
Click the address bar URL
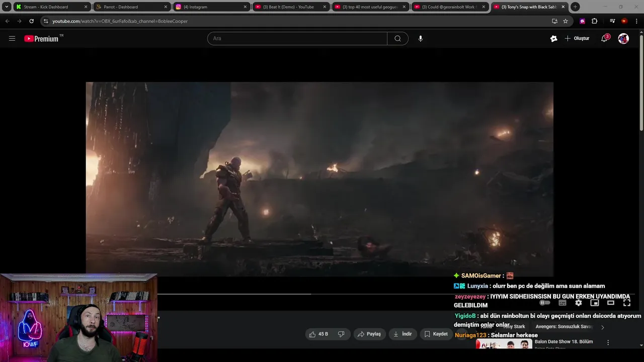click(120, 21)
